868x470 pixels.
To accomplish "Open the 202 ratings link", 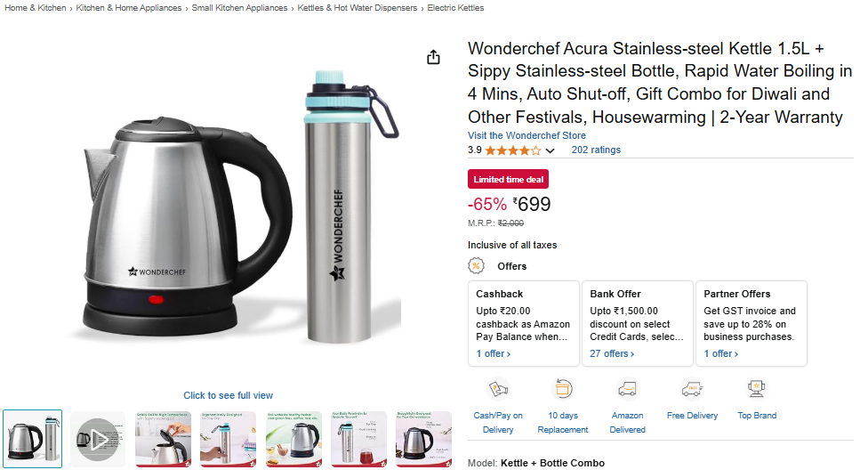I will (x=596, y=150).
